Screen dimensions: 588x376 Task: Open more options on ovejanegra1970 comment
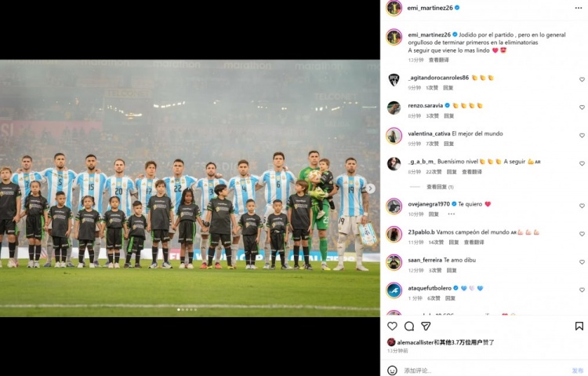(x=451, y=214)
